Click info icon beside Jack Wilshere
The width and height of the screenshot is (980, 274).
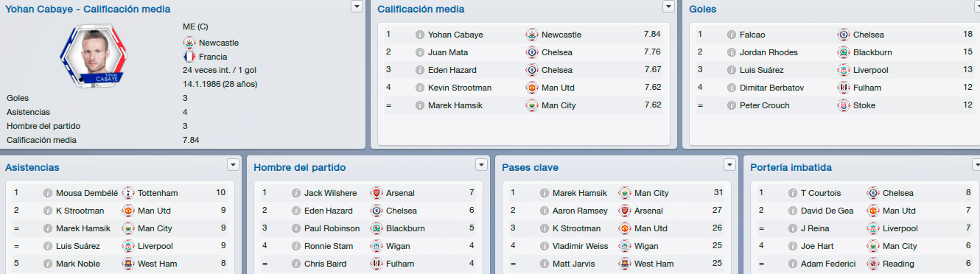click(296, 193)
